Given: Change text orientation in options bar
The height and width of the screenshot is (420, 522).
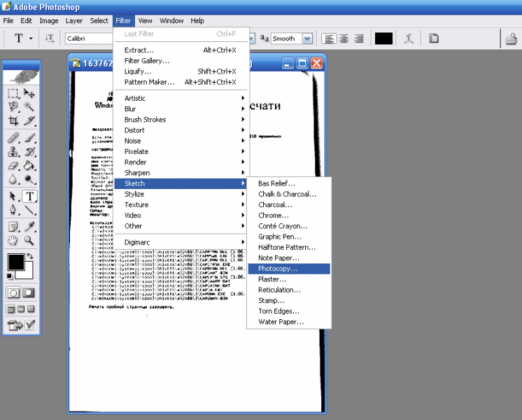Looking at the screenshot, I should pos(50,38).
